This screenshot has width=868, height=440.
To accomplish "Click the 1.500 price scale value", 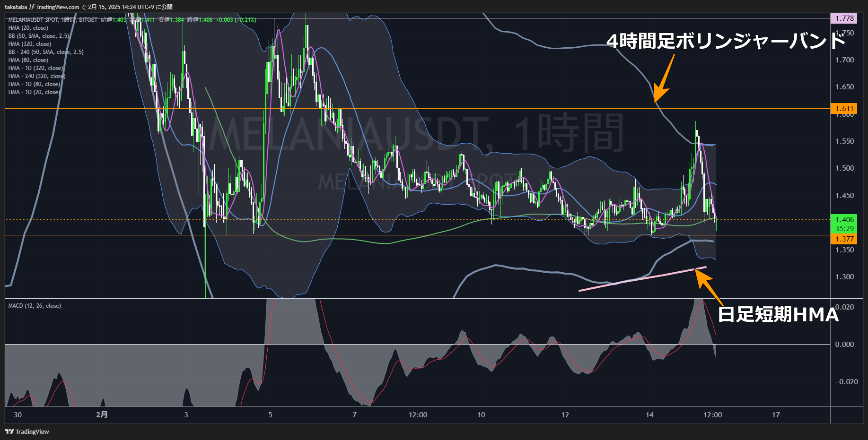I will pos(844,168).
